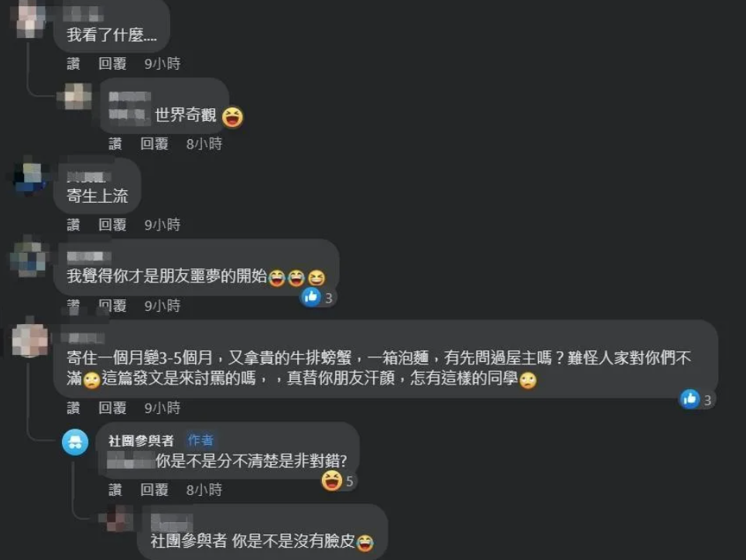
Task: Click the anonymous 社團參與者 avatar icon
Action: (x=75, y=442)
